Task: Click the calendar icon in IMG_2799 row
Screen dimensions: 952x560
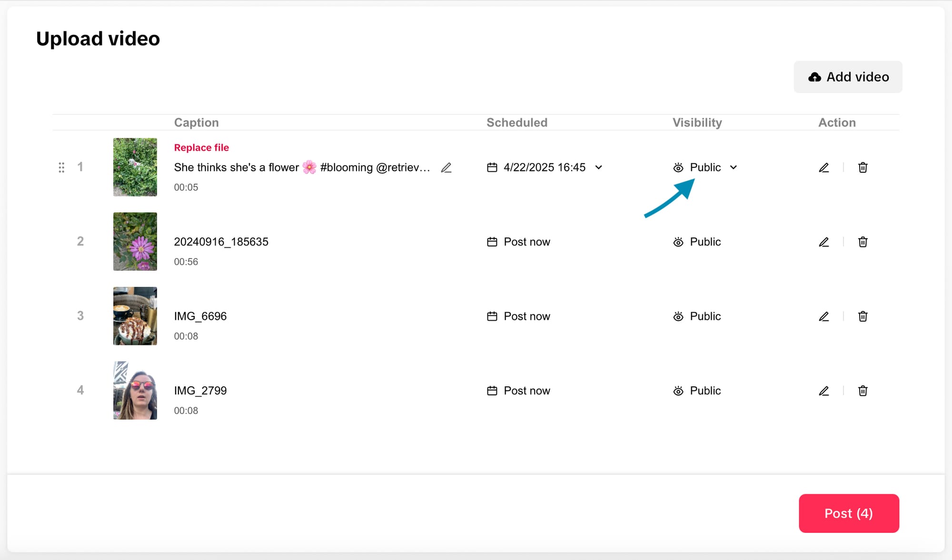Action: point(492,391)
